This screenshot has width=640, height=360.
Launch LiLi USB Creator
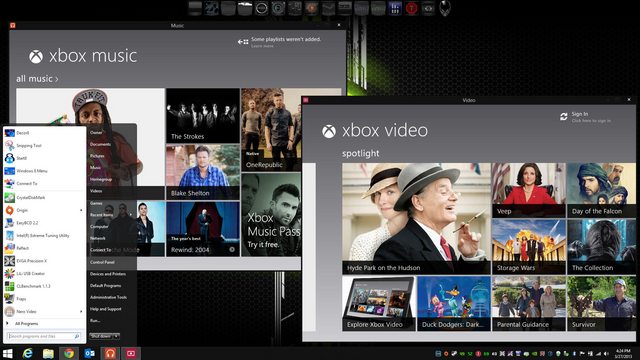[44, 273]
